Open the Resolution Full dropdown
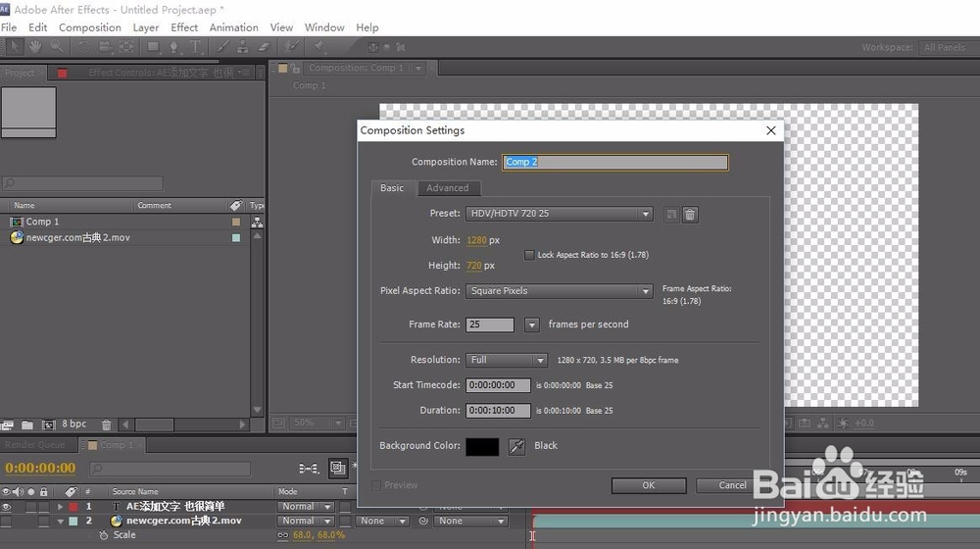The height and width of the screenshot is (549, 980). [507, 360]
